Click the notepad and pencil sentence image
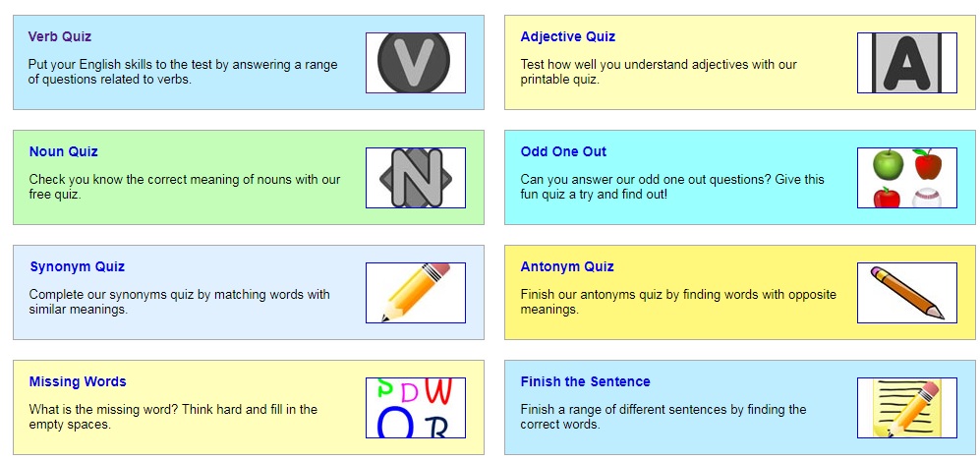This screenshot has width=980, height=461. tap(907, 407)
